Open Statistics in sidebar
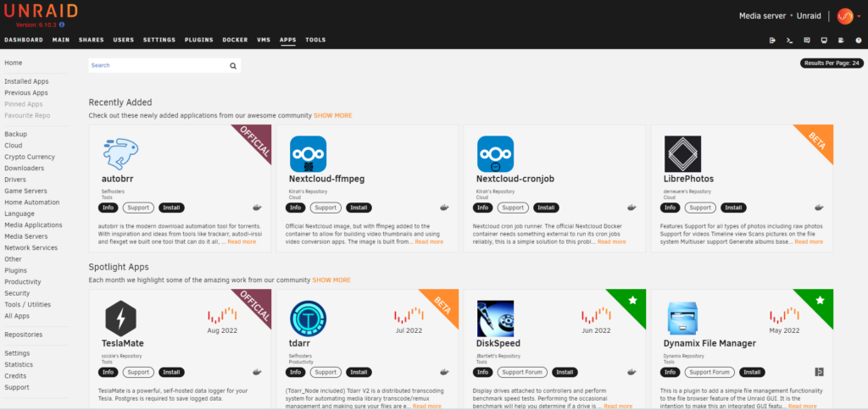The height and width of the screenshot is (410, 868). tap(19, 364)
